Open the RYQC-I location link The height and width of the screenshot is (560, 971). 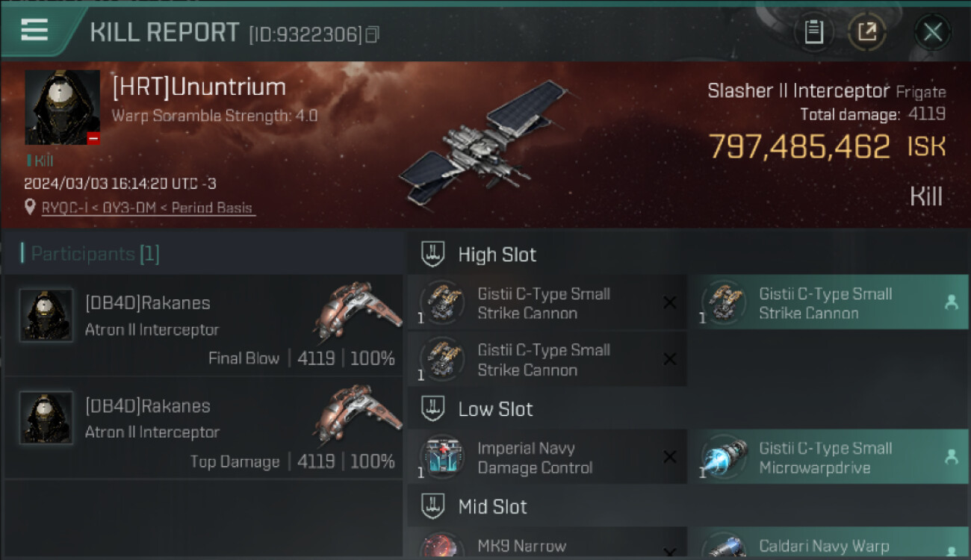(x=149, y=208)
